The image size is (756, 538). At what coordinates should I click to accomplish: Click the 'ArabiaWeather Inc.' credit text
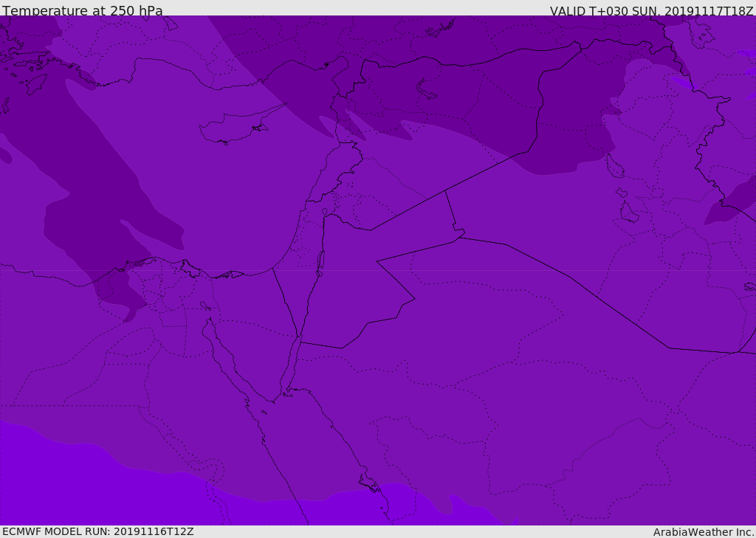pyautogui.click(x=703, y=532)
